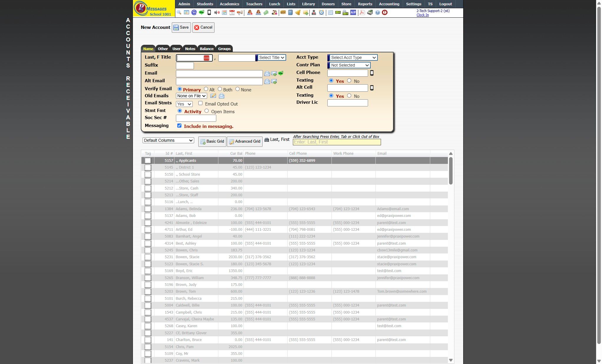Check the Email Opted Out checkbox
Viewport: 602px width, 364px height.
200,103
